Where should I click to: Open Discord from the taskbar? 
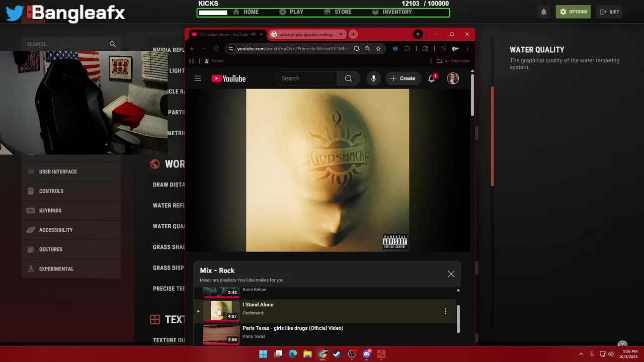pyautogui.click(x=366, y=354)
